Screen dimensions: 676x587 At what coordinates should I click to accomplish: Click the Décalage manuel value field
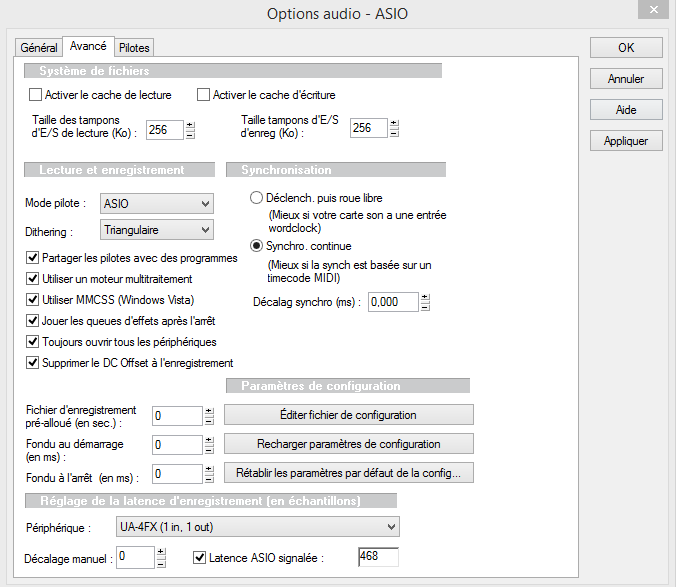tap(135, 557)
